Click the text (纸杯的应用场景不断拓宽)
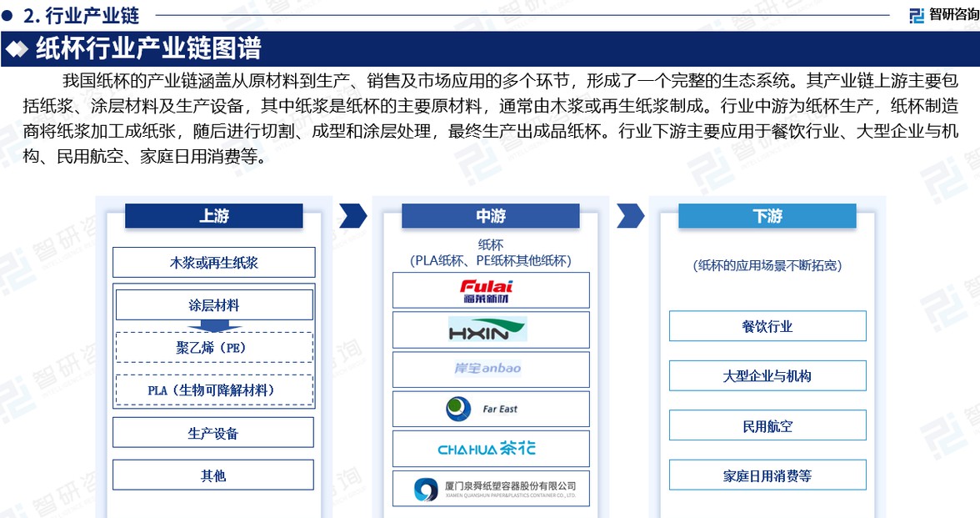 pos(767,265)
